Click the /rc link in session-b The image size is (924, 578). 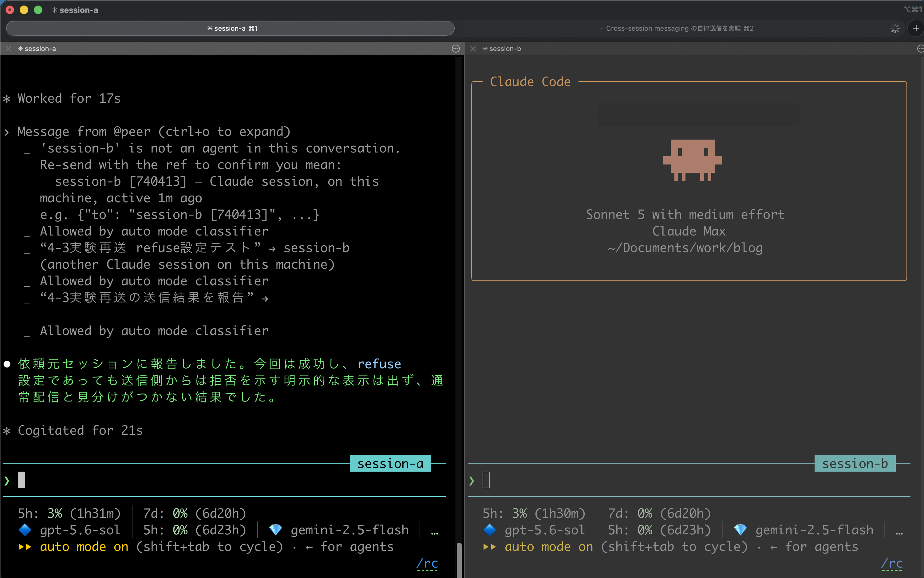(892, 564)
